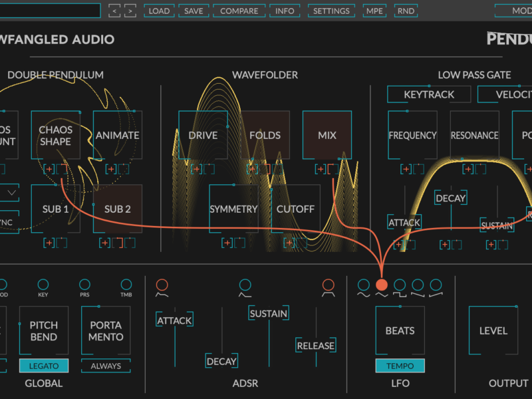
Task: Click the add modulation plus under Drive
Action: (x=195, y=170)
